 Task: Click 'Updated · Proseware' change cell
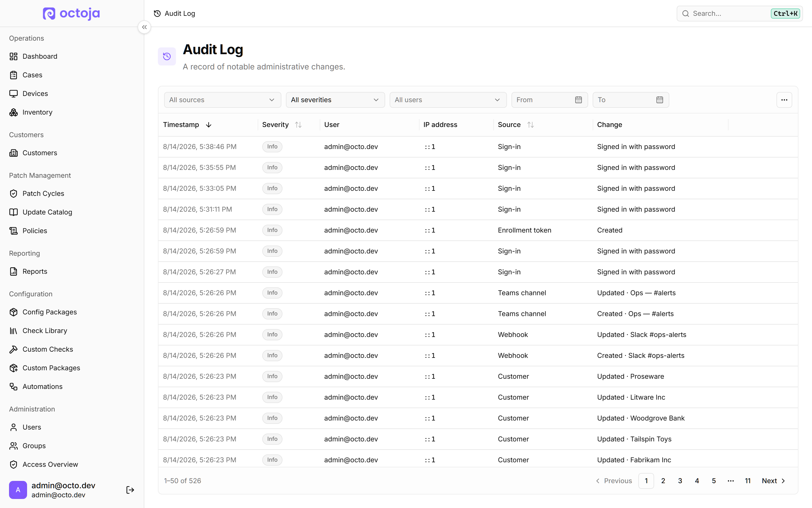coord(630,376)
